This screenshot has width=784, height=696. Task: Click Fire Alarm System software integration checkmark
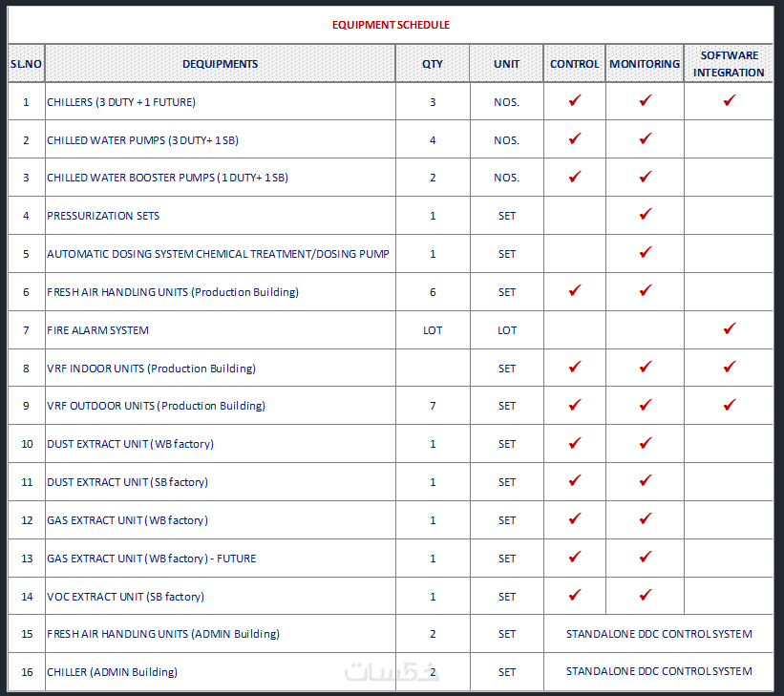pyautogui.click(x=729, y=329)
